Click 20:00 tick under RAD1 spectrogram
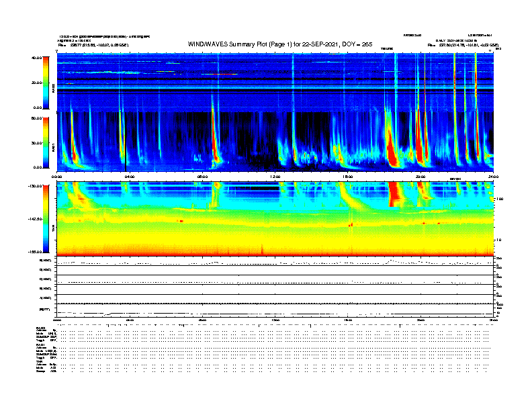 tap(420, 177)
